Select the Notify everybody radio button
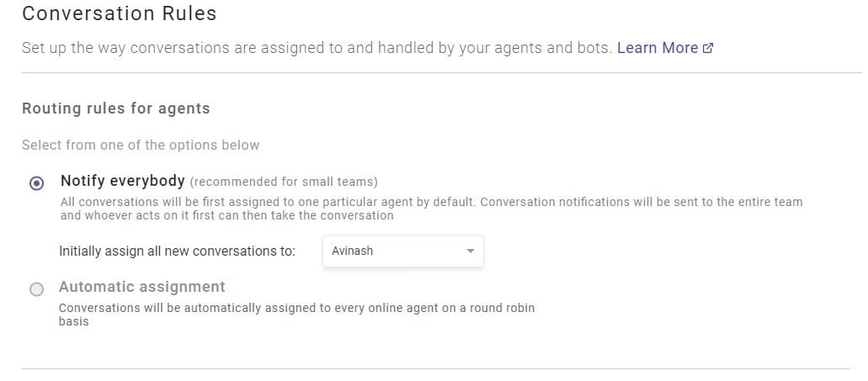This screenshot has width=868, height=381. [36, 183]
